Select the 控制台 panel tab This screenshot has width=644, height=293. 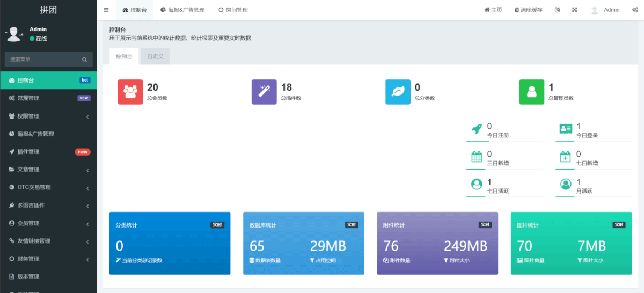tap(124, 56)
